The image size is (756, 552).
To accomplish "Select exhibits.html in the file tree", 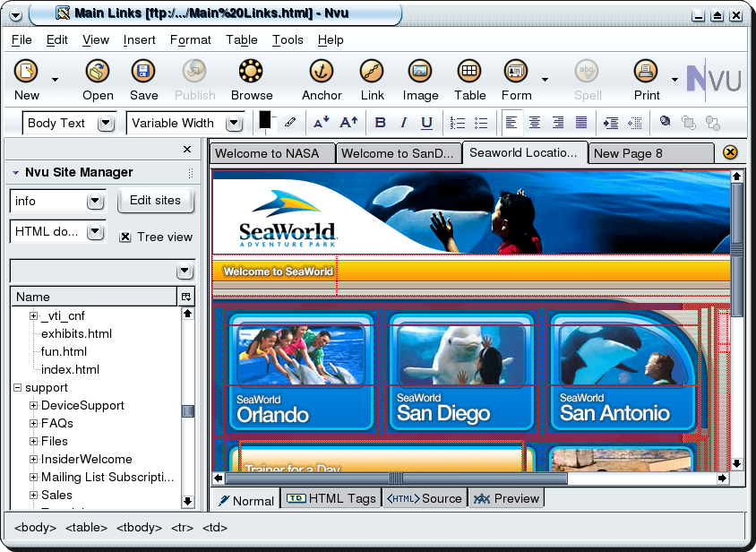I will (76, 334).
